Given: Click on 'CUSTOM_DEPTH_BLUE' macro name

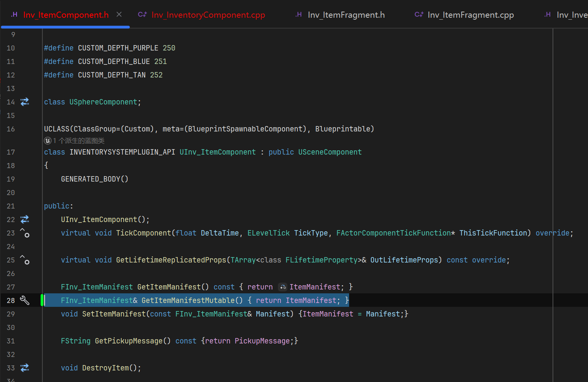Looking at the screenshot, I should click(x=114, y=61).
